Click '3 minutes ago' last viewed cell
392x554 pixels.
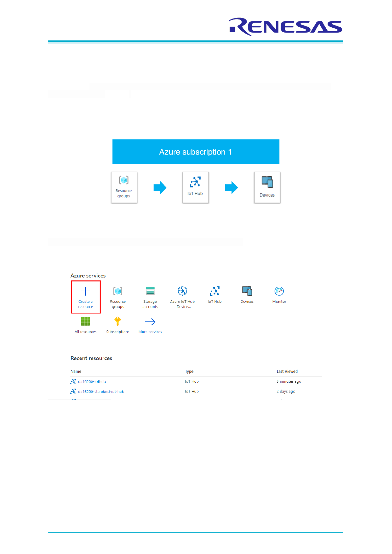289,382
